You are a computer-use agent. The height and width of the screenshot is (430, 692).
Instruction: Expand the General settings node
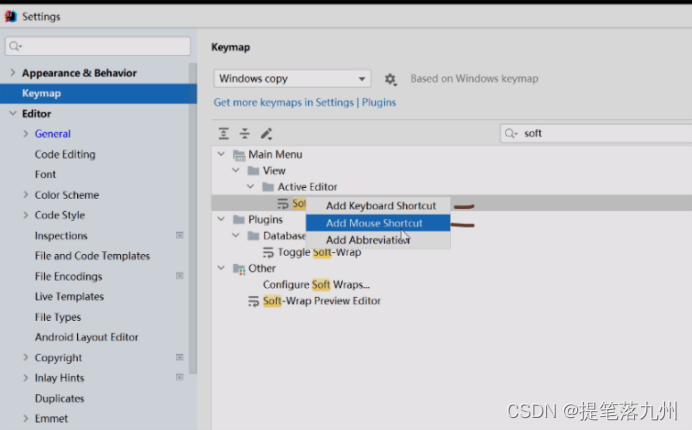point(26,133)
